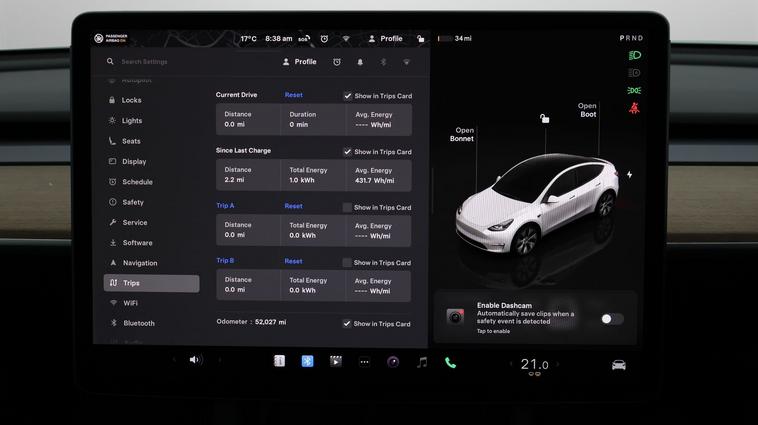Screen dimensions: 758x425
Task: Check Show in Trips Card for Trip B
Action: (x=347, y=262)
